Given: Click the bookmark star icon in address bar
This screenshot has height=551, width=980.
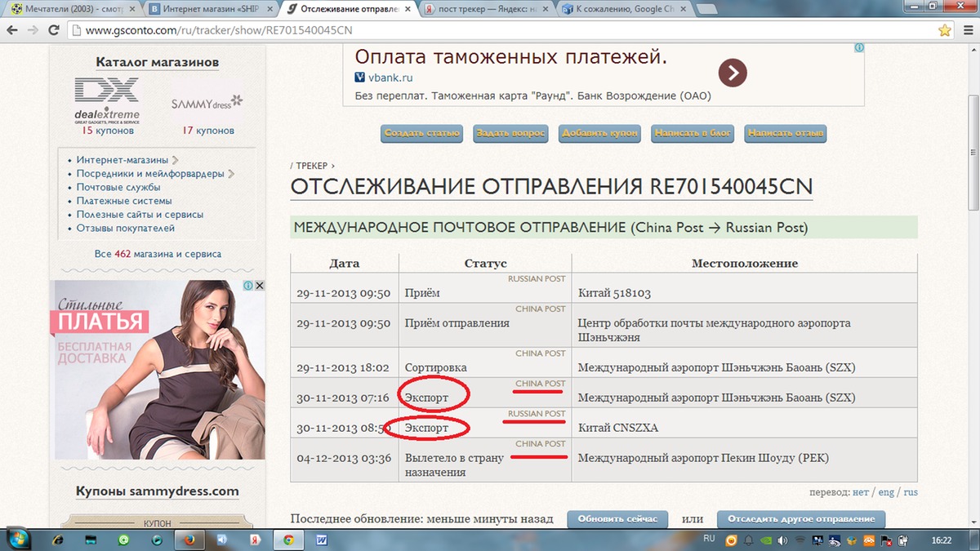Looking at the screenshot, I should pyautogui.click(x=945, y=30).
